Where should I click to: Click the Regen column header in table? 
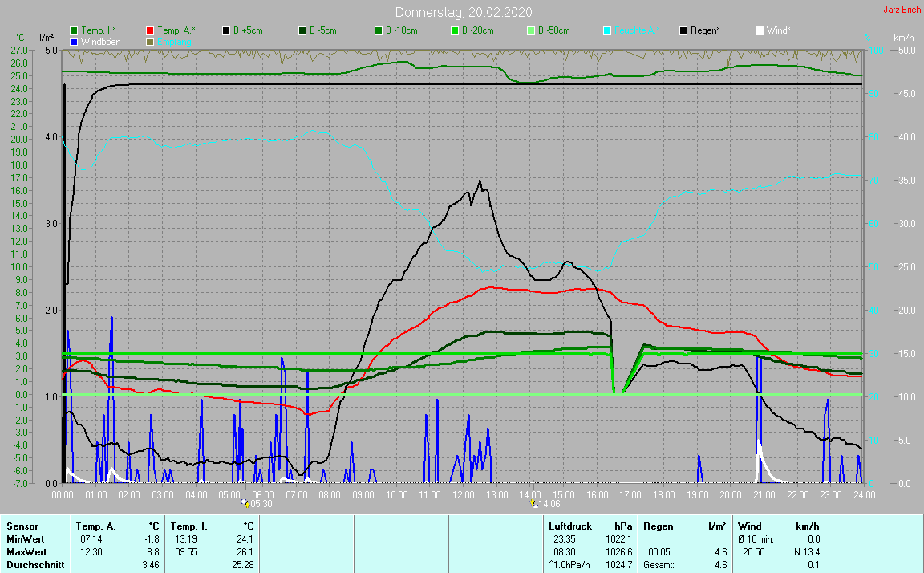click(659, 526)
